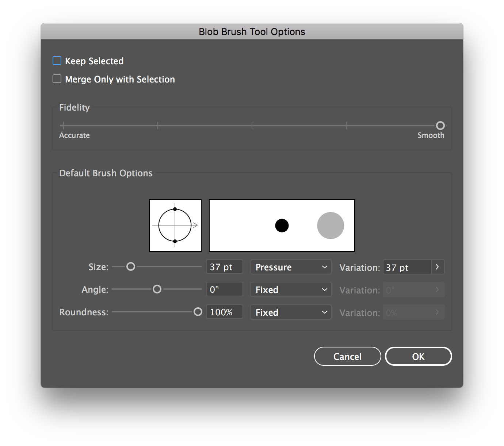Image resolution: width=504 pixels, height=446 pixels.
Task: Open the Angle Fixed dropdown
Action: click(291, 290)
